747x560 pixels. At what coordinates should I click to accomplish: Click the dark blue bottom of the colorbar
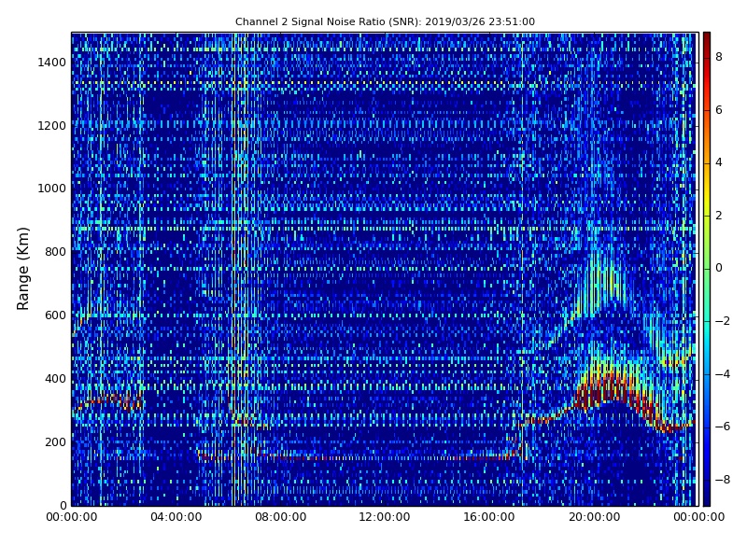click(x=707, y=496)
